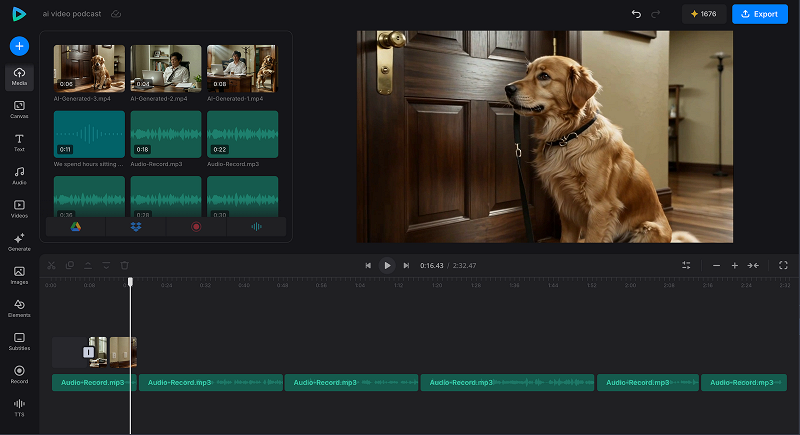The width and height of the screenshot is (800, 435).
Task: Select the Text tool in sidebar
Action: [x=19, y=143]
